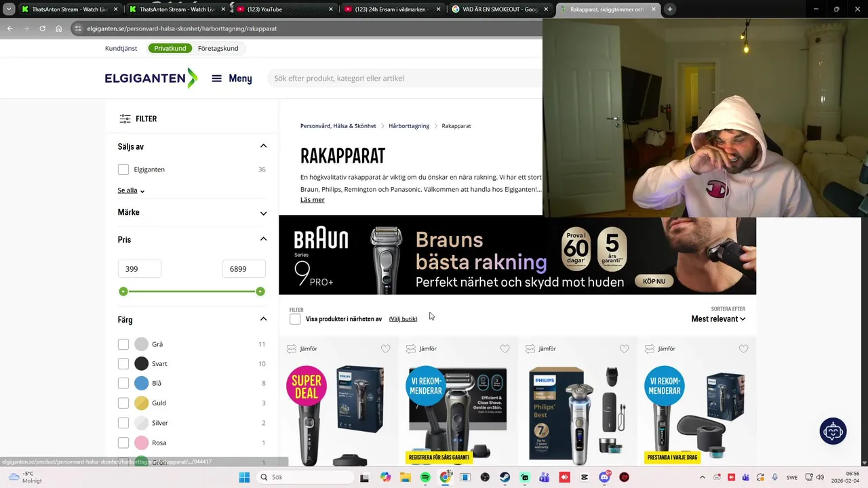The width and height of the screenshot is (868, 488).
Task: Collapse the Färg filter section
Action: pyautogui.click(x=263, y=319)
